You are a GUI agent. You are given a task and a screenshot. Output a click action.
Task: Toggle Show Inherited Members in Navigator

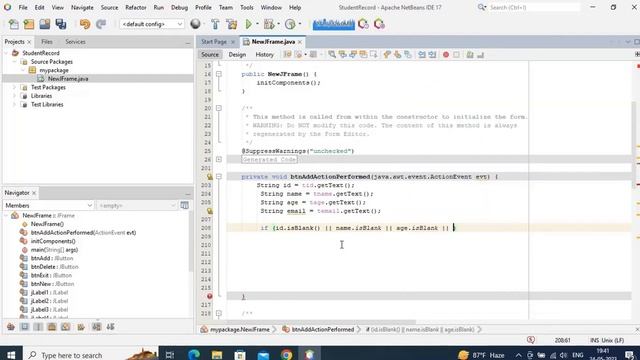coord(11,327)
